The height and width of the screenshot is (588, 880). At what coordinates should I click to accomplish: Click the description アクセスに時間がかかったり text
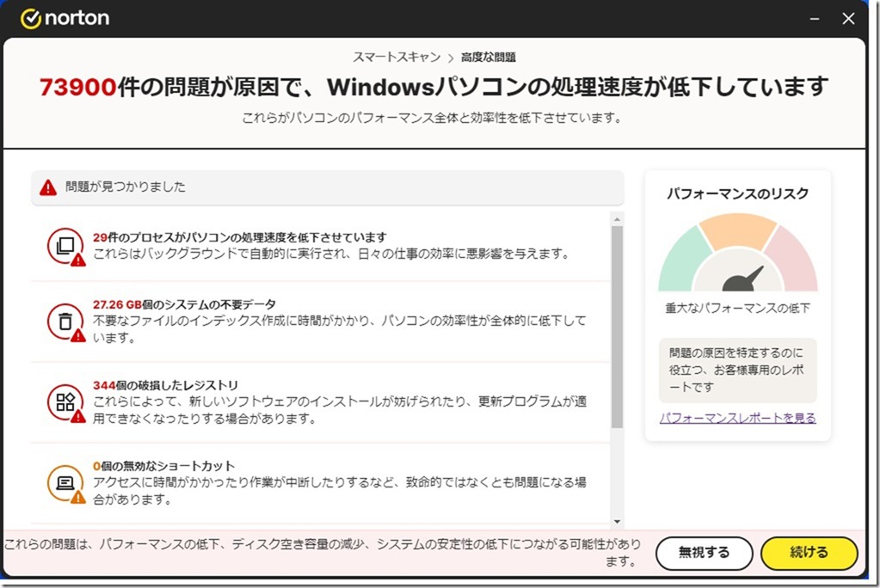pos(340,491)
